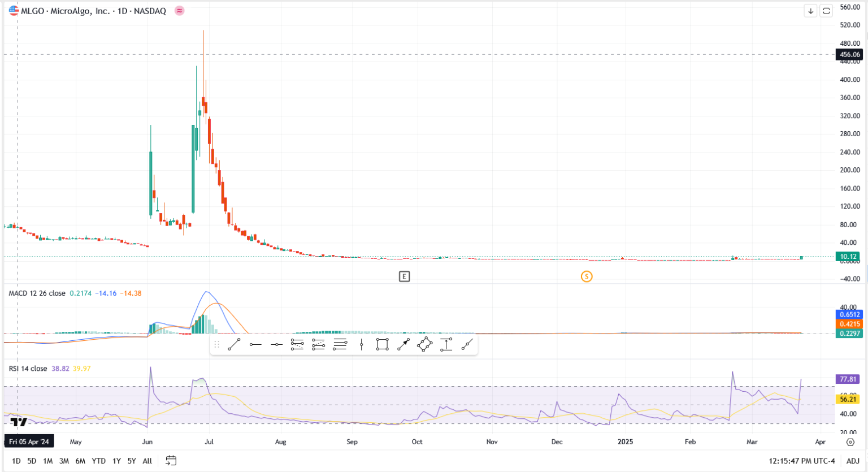Click the scroll-to-recent-bar arrow button
Image resolution: width=868 pixels, height=472 pixels.
click(x=810, y=10)
